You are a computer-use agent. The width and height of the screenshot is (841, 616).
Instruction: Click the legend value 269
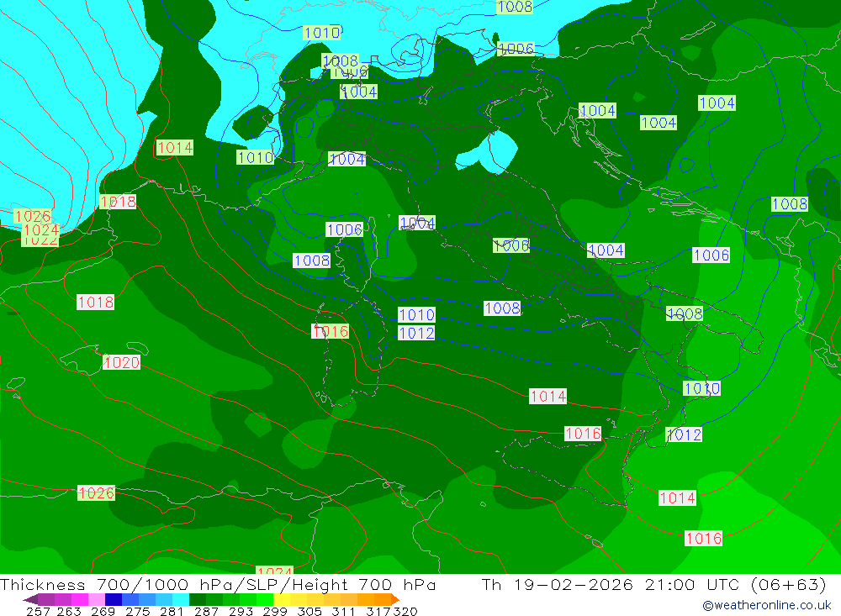pyautogui.click(x=103, y=611)
